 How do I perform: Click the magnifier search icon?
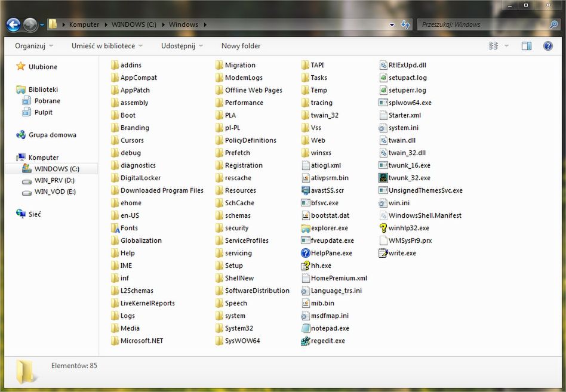point(553,24)
